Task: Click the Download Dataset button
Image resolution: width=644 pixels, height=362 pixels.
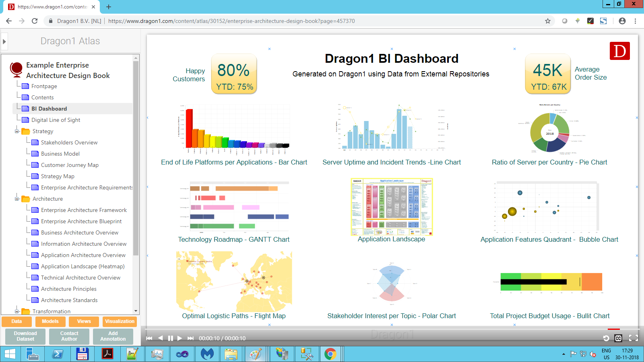Action: coord(25,336)
